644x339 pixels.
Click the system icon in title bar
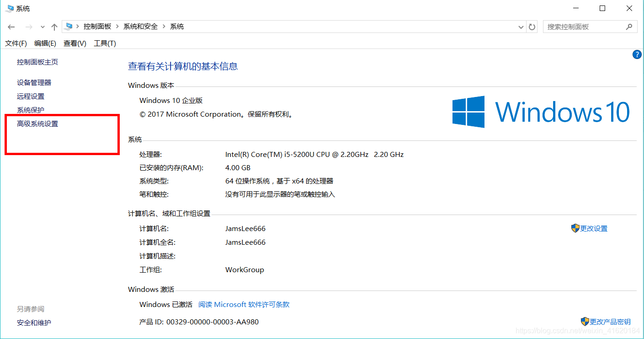click(x=9, y=8)
